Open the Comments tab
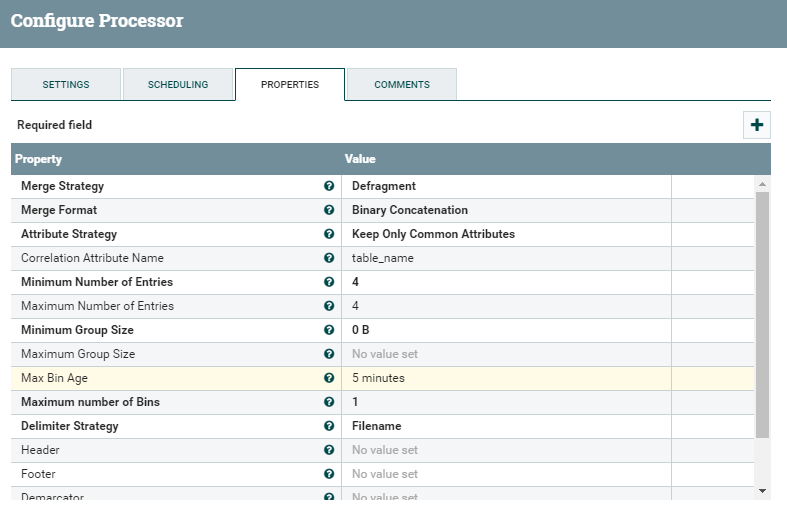This screenshot has width=787, height=510. (402, 85)
